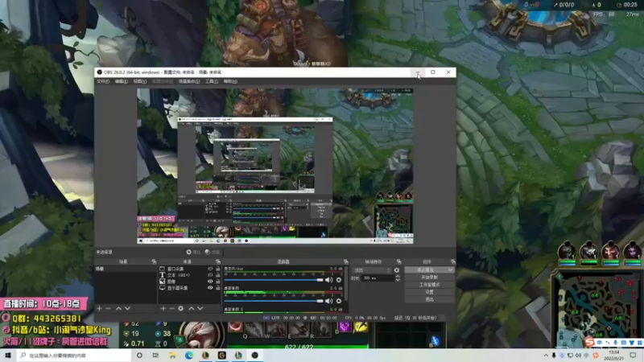Open source filters button above the docks
Screen dimensions: 644x362
(212, 252)
